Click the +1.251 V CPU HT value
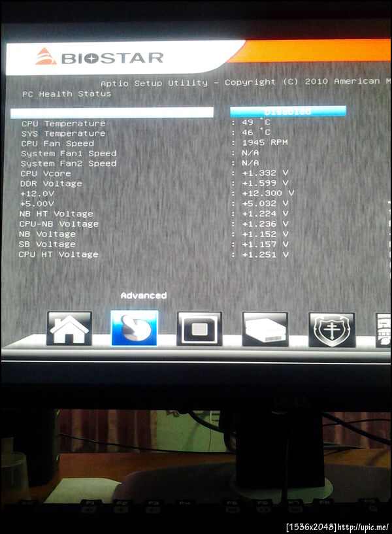392x534 pixels. pyautogui.click(x=265, y=254)
